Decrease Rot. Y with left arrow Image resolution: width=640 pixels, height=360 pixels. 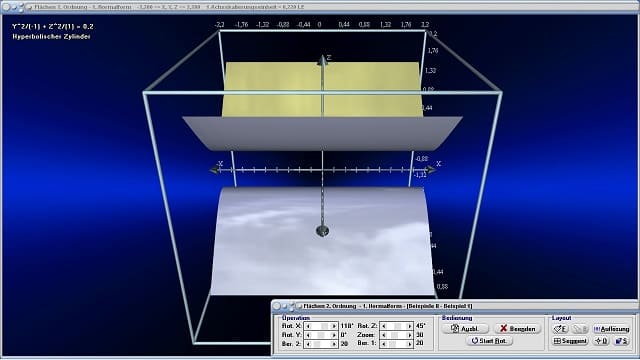(308, 335)
